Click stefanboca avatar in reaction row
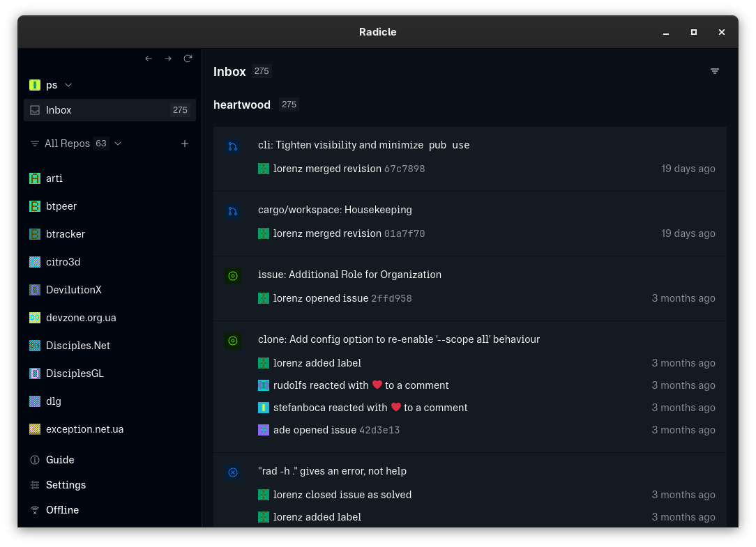Screen dimensions: 756x547 tap(264, 408)
